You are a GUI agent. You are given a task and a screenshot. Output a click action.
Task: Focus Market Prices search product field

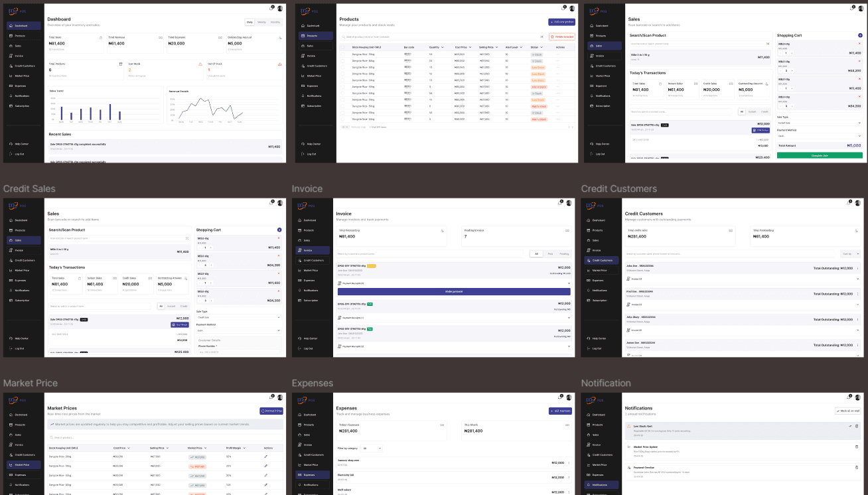click(x=165, y=437)
